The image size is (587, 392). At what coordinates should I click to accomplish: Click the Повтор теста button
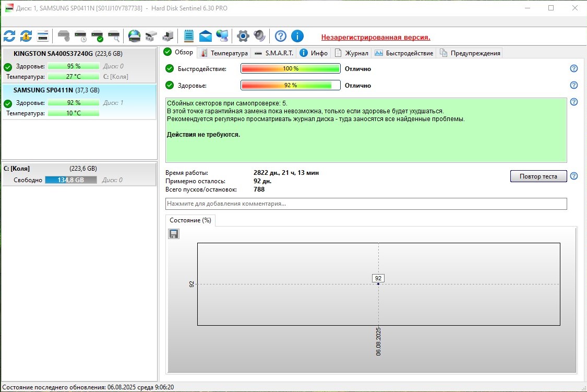(x=538, y=176)
